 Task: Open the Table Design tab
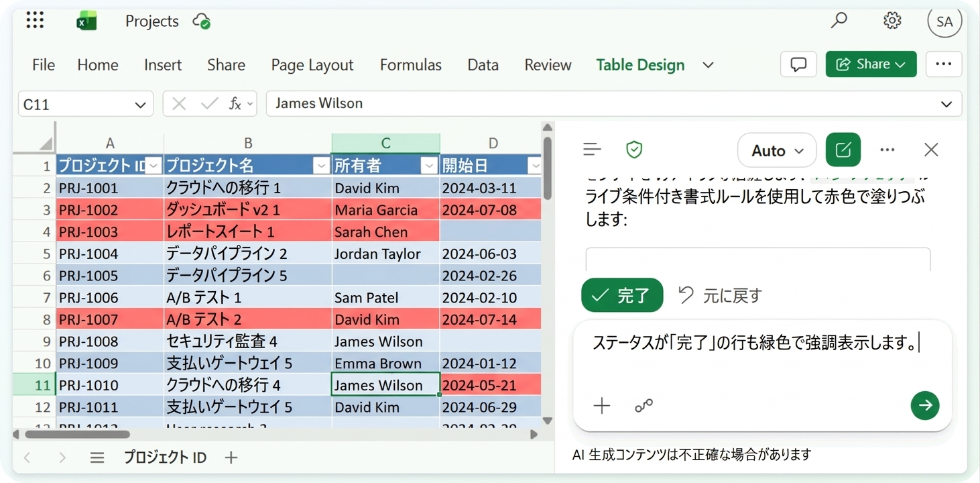pyautogui.click(x=640, y=65)
